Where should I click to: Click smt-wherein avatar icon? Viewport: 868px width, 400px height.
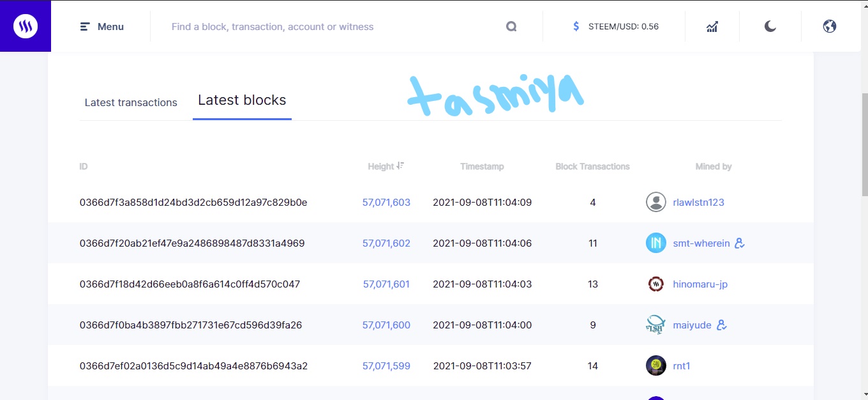[656, 243]
